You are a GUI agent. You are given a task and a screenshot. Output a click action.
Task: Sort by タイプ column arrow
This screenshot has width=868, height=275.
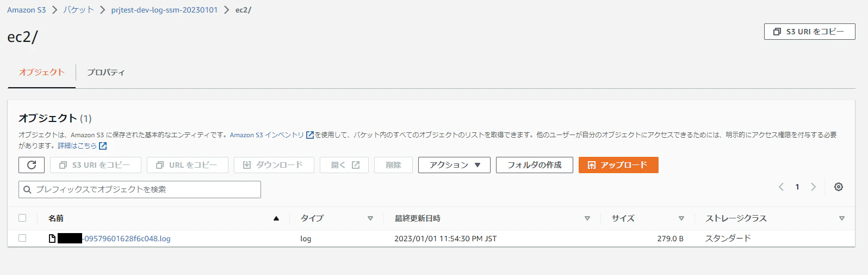click(x=370, y=218)
